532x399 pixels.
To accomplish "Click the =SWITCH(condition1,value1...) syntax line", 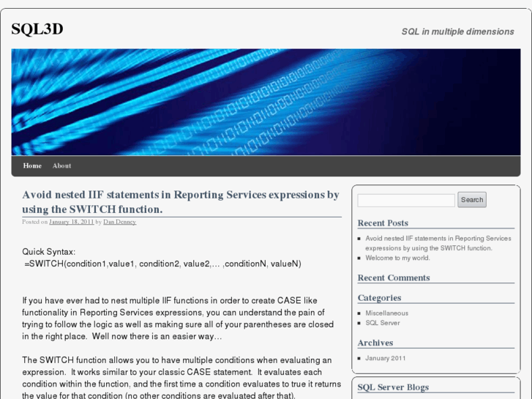I will [x=163, y=264].
